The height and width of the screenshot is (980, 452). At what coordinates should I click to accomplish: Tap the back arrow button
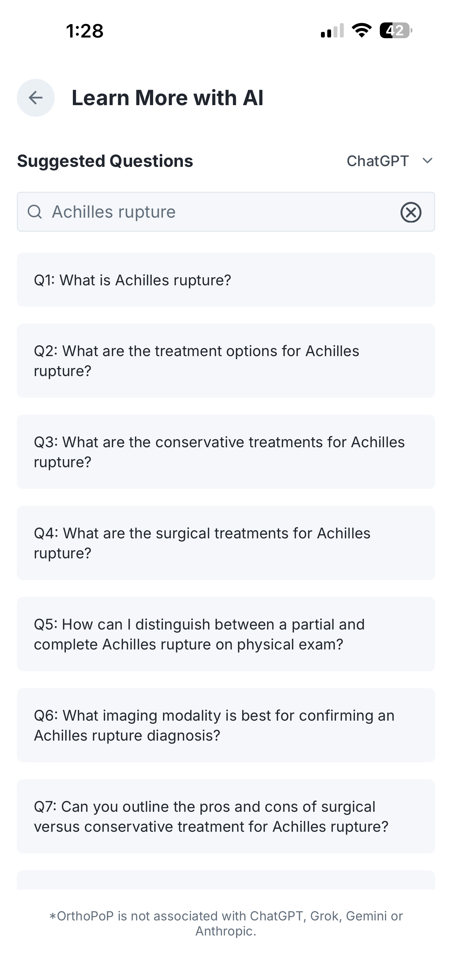tap(36, 98)
